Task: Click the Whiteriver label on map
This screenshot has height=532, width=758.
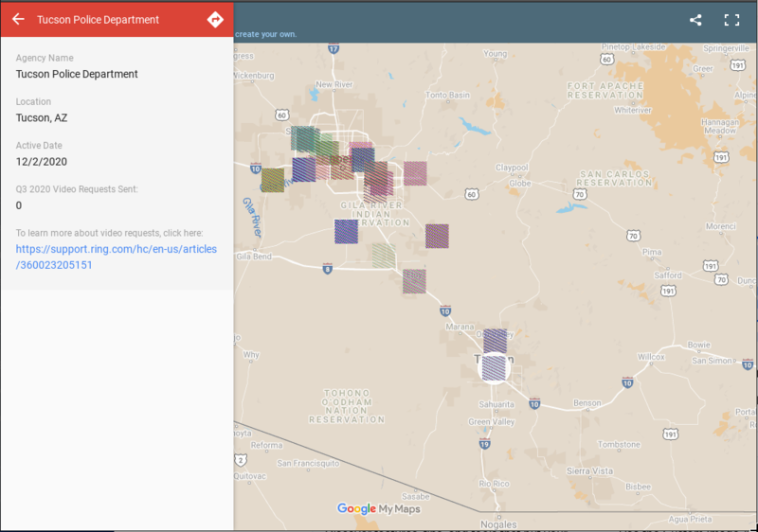Action: [x=633, y=110]
